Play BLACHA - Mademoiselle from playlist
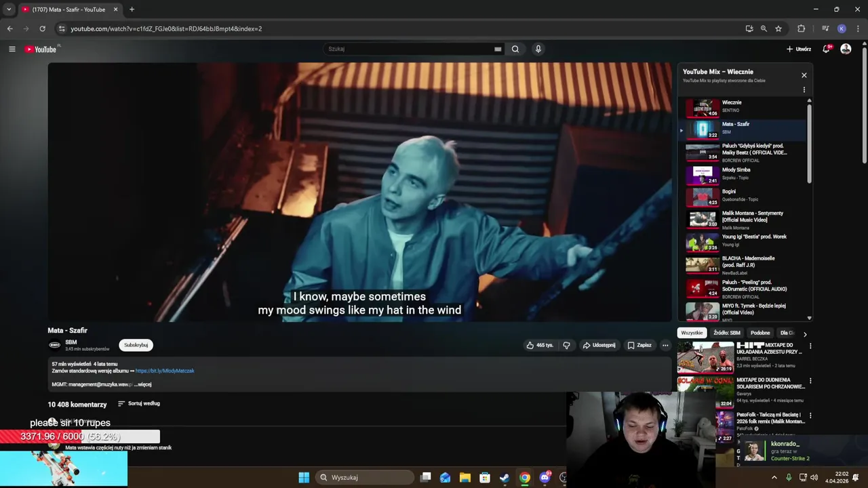868x488 pixels. 743,264
